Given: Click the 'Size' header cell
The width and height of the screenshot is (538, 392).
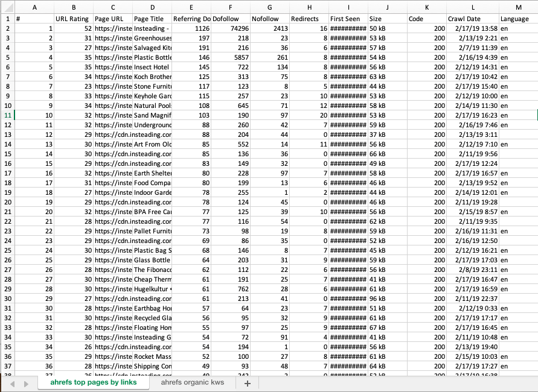Looking at the screenshot, I should (x=388, y=19).
